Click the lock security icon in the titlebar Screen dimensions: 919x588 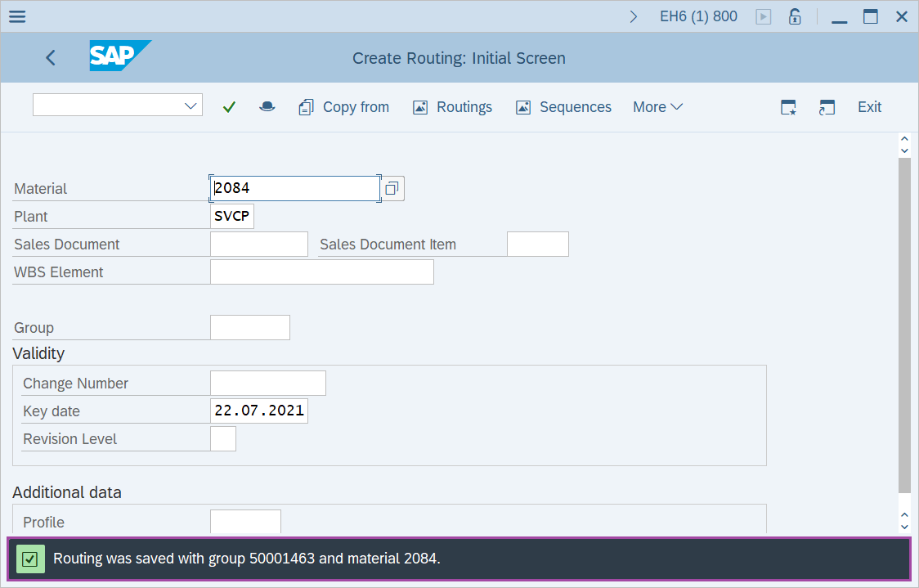[x=794, y=16]
